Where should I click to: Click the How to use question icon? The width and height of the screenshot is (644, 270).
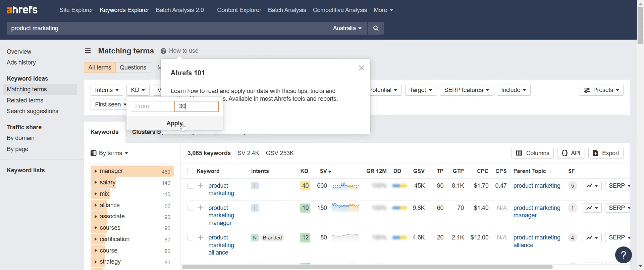pos(163,51)
